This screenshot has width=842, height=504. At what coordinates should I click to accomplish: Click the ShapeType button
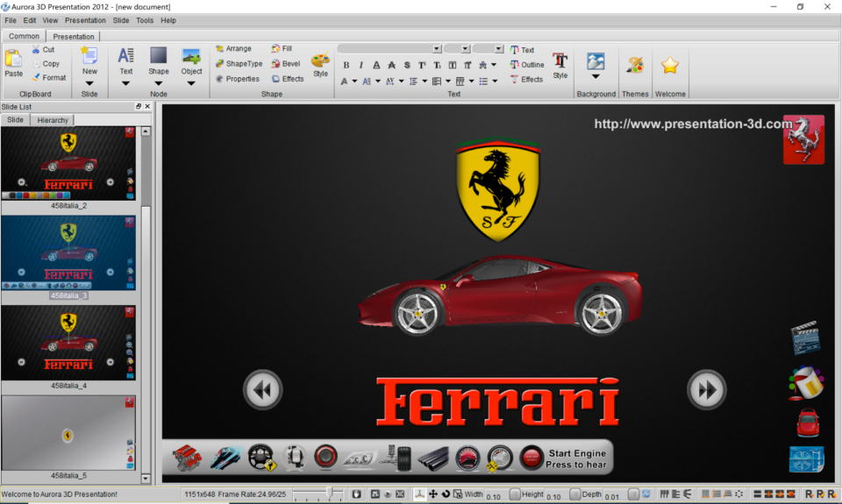click(x=239, y=63)
